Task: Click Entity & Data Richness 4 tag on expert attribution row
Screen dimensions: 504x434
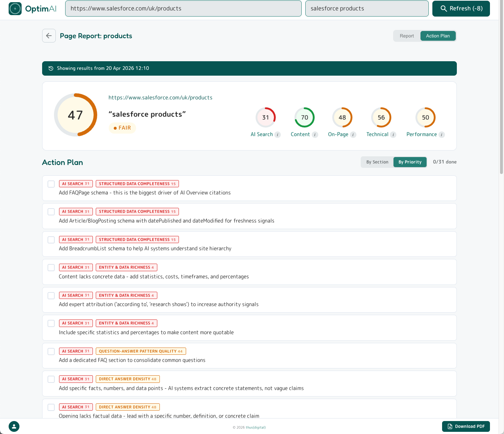Action: point(126,295)
